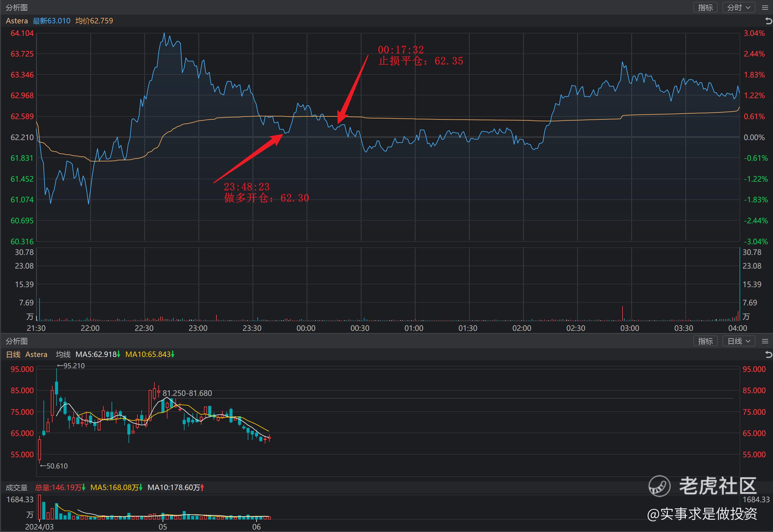Select the lower 分析图 panel title

point(17,341)
